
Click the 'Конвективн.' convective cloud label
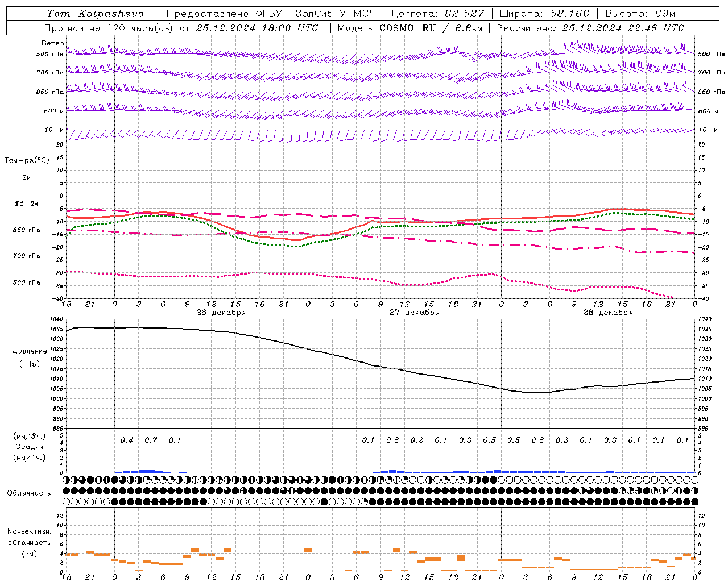coord(29,531)
